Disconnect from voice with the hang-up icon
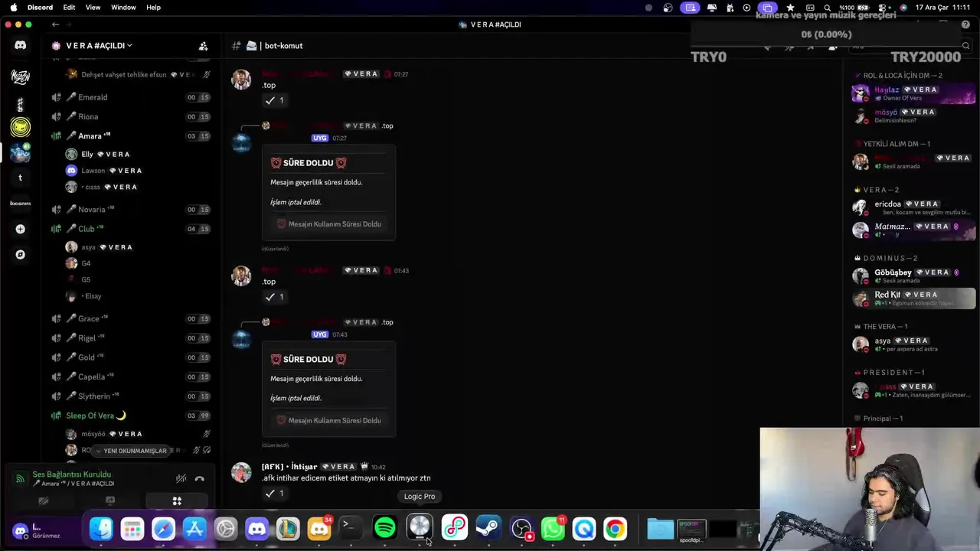Screen dimensions: 980x551 [199, 479]
